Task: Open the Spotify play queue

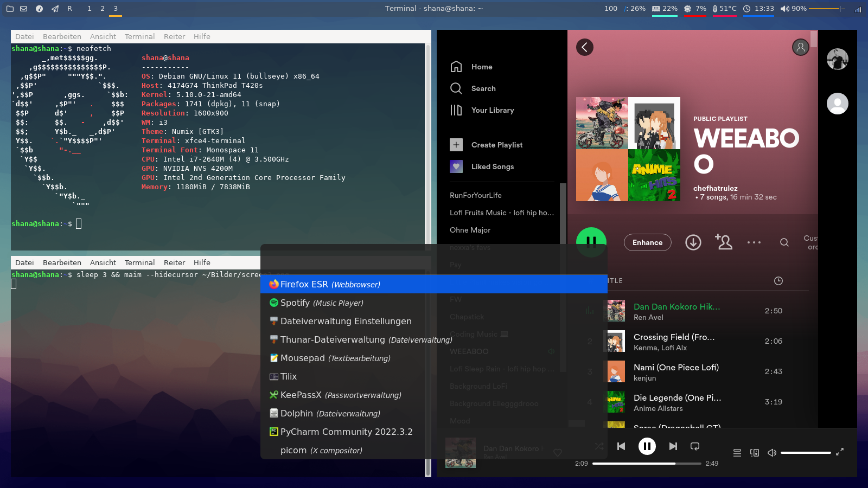Action: 737,453
